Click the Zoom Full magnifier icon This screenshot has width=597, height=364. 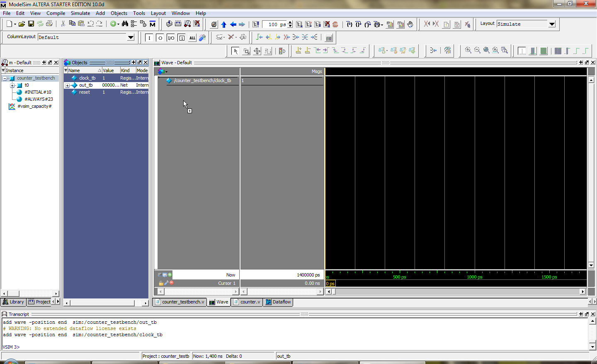(x=486, y=50)
